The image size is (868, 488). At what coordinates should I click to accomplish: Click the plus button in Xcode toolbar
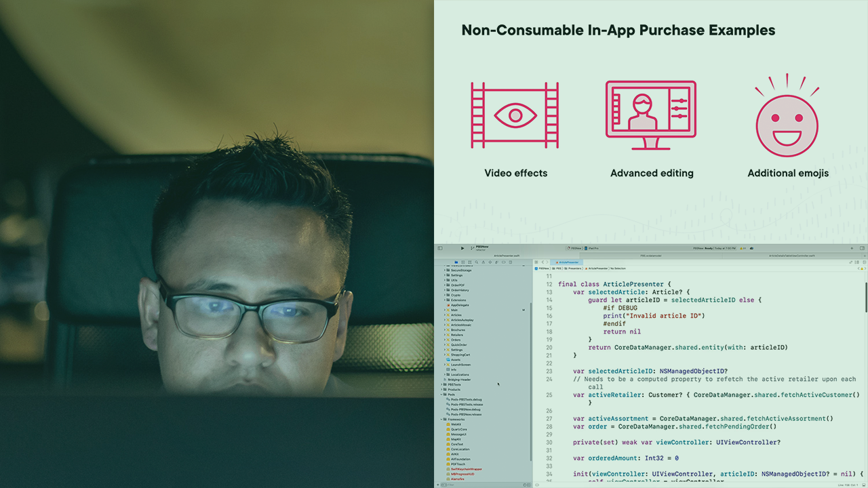tap(852, 248)
